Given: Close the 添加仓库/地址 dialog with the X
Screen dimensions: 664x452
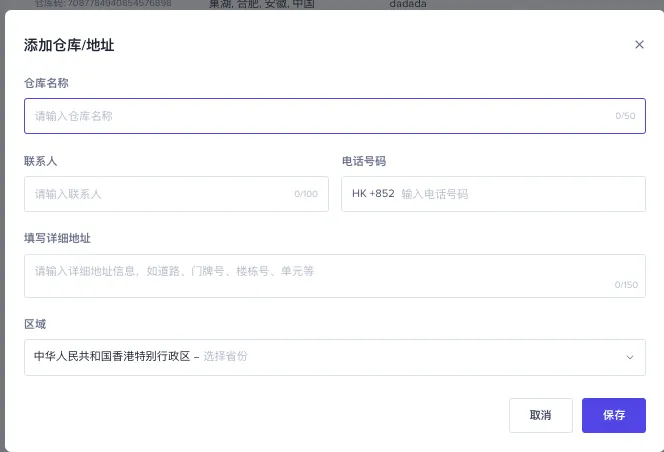Looking at the screenshot, I should [x=639, y=45].
